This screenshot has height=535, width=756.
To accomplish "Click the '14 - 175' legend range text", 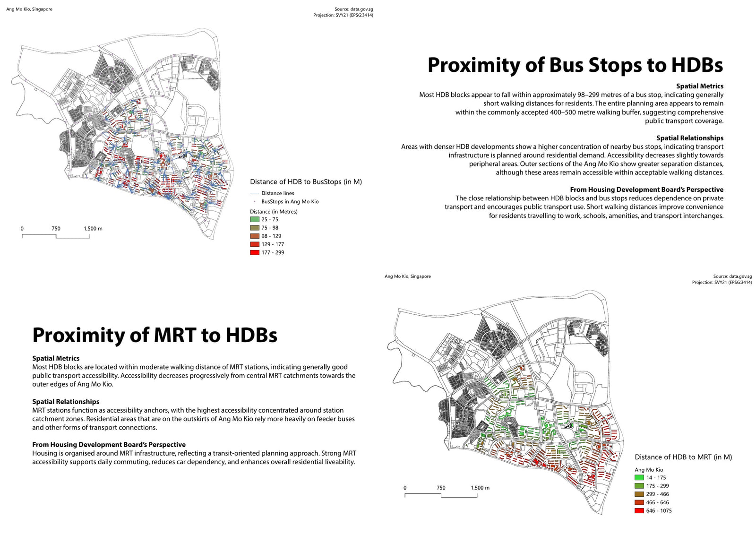I will (x=656, y=478).
